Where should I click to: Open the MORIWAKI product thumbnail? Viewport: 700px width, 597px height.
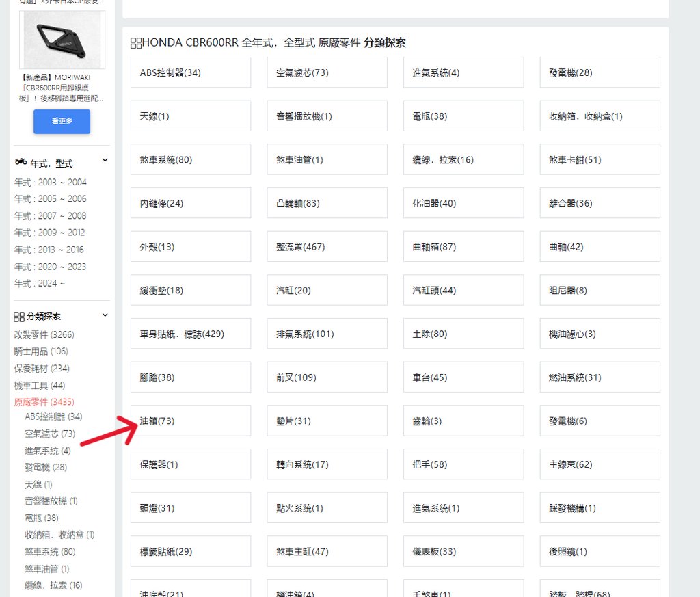[62, 40]
